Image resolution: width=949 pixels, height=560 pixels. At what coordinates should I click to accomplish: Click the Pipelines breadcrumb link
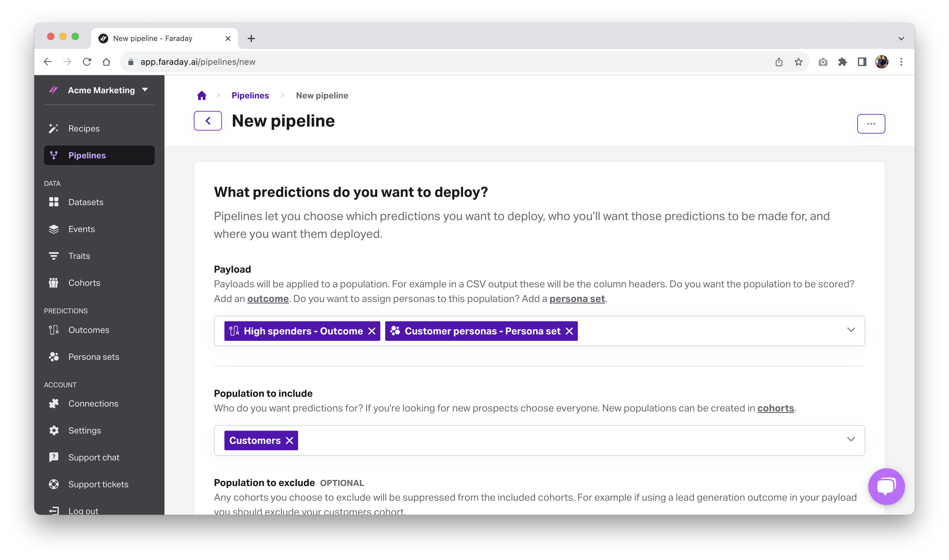tap(250, 95)
